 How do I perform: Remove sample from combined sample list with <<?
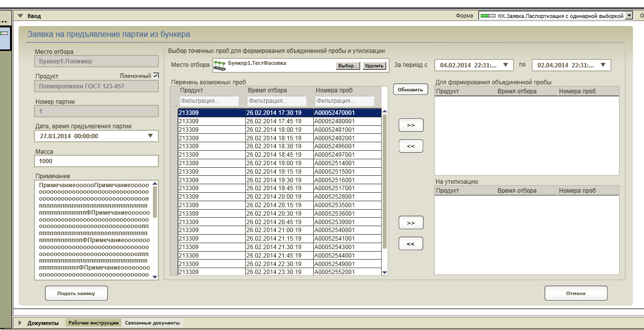coord(411,146)
